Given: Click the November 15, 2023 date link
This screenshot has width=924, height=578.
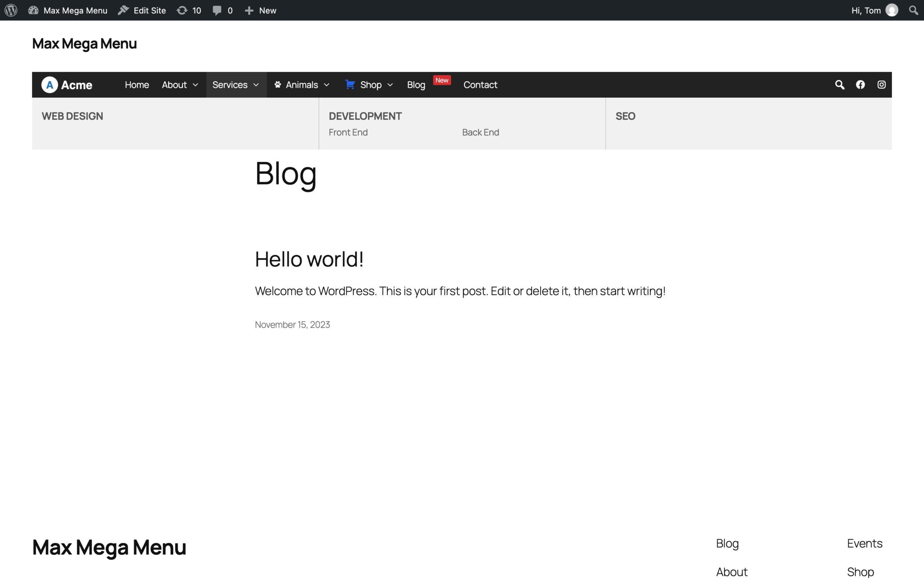Looking at the screenshot, I should 292,324.
